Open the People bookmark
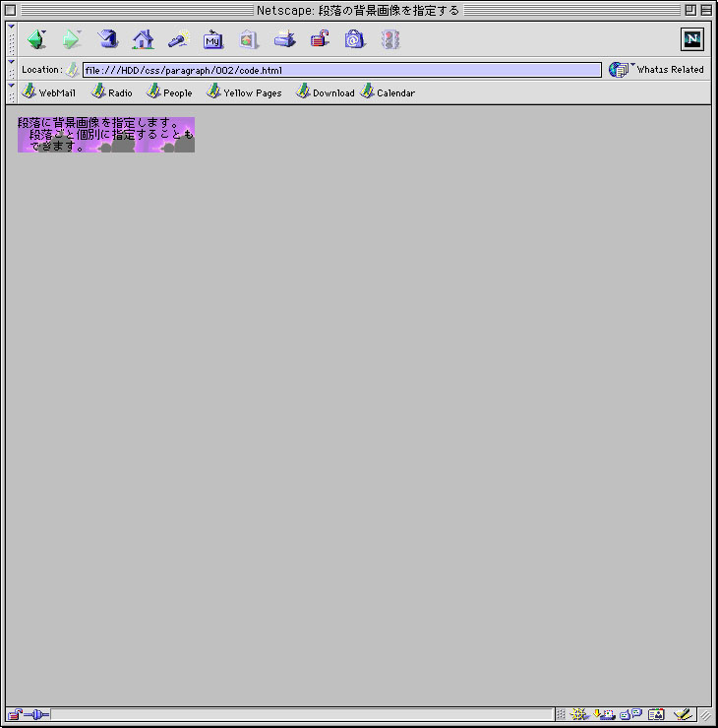 click(x=169, y=91)
